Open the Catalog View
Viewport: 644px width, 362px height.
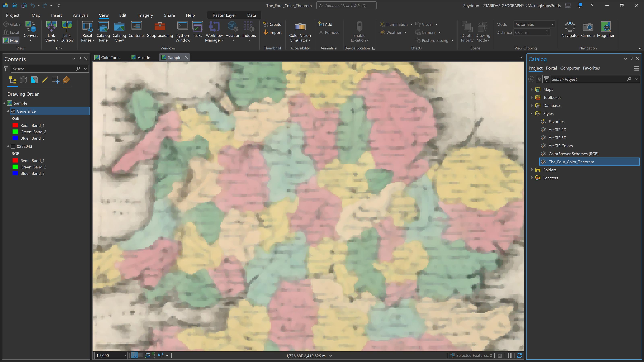(119, 32)
